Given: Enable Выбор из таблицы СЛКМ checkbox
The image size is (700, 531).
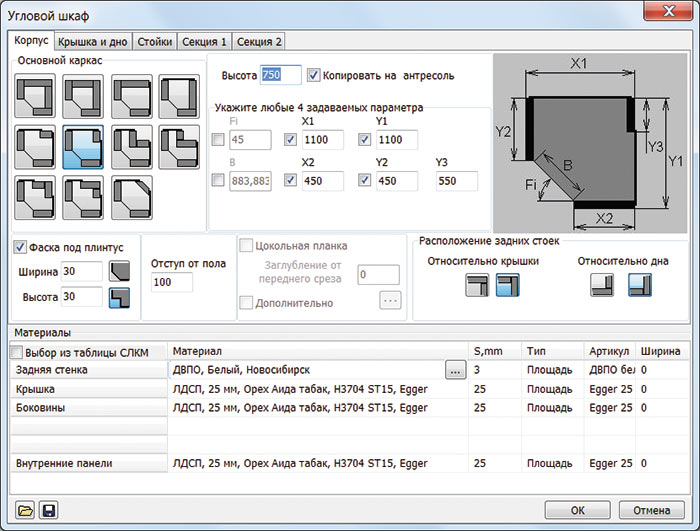Looking at the screenshot, I should 16,352.
